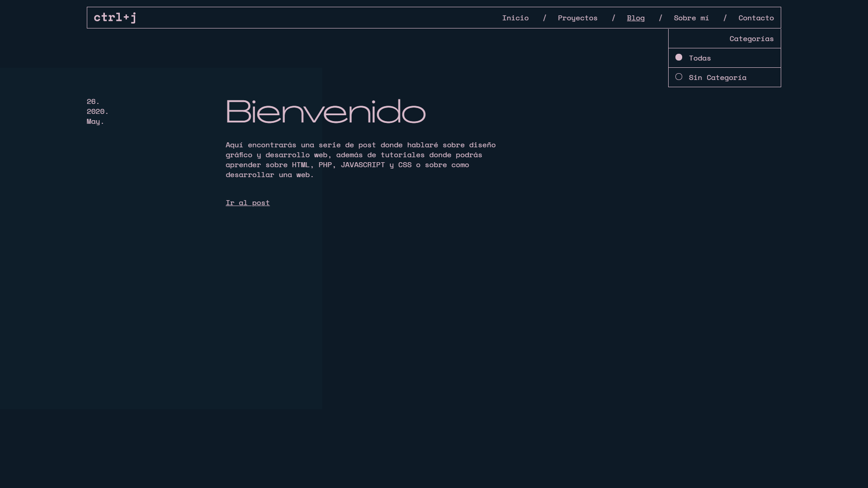Click the welcome paragraph text
868x488 pixels.
360,160
